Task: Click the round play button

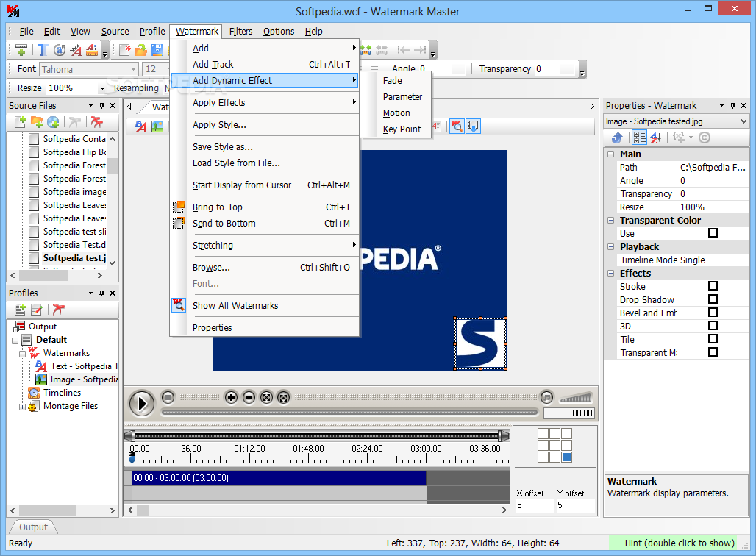Action: [x=142, y=403]
